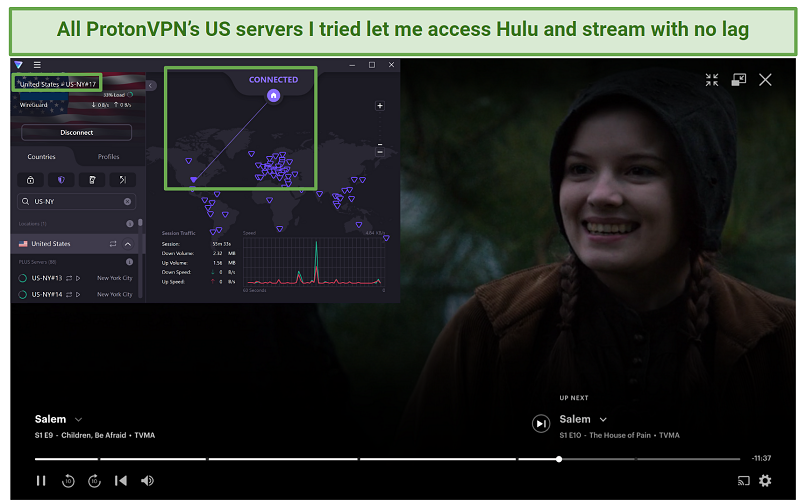
Task: Cast the Hulu video to a device
Action: (x=743, y=481)
